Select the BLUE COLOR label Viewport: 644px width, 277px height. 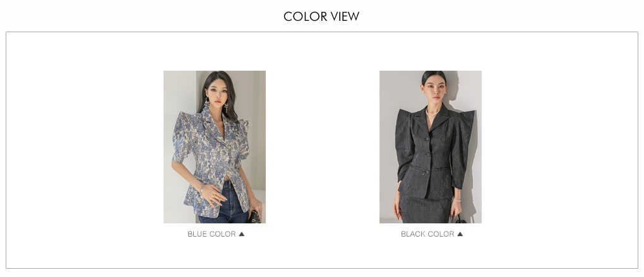click(212, 234)
